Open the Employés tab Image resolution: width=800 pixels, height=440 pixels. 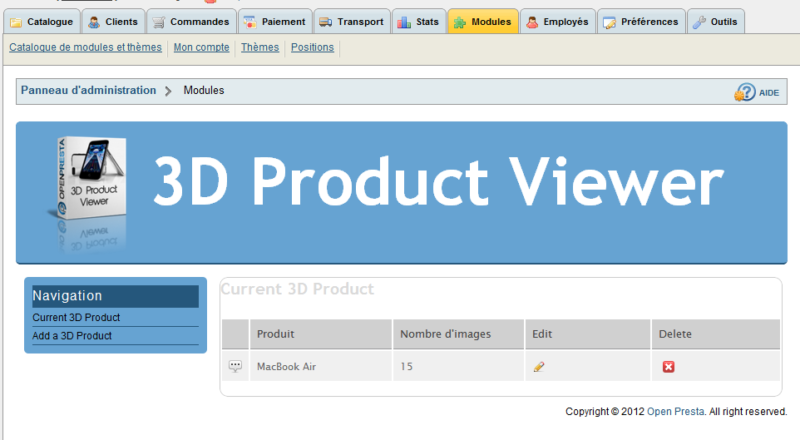(558, 21)
